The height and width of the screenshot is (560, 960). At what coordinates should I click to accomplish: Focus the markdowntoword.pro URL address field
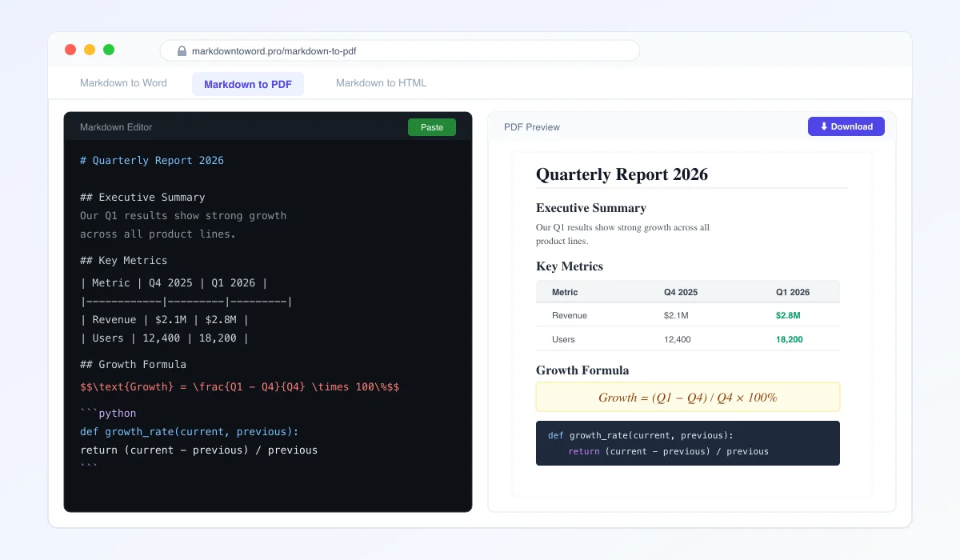click(400, 51)
